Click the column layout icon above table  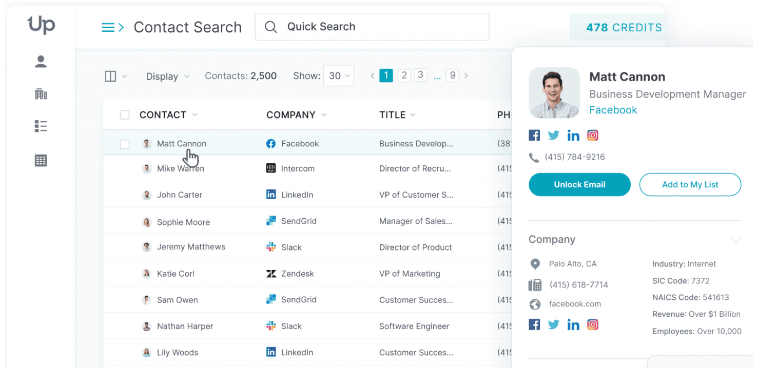[x=111, y=76]
